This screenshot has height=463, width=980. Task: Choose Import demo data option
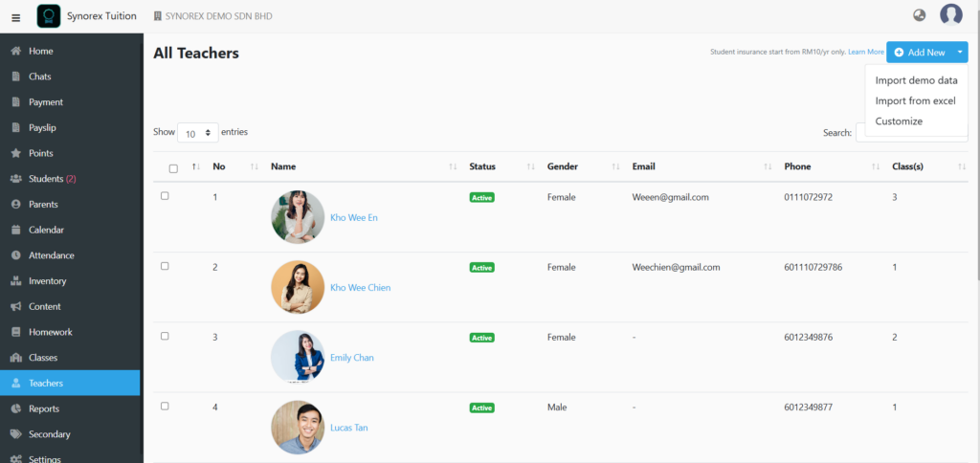(x=916, y=80)
